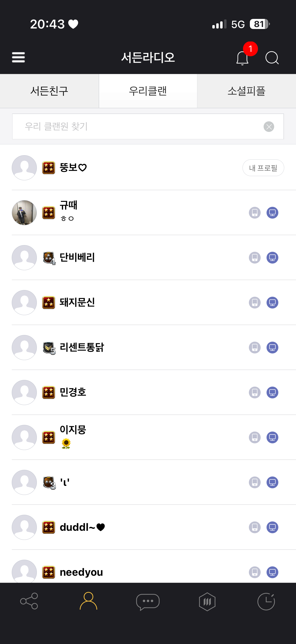The image size is (296, 644).
Task: Tap the friends person icon
Action: [x=88, y=601]
